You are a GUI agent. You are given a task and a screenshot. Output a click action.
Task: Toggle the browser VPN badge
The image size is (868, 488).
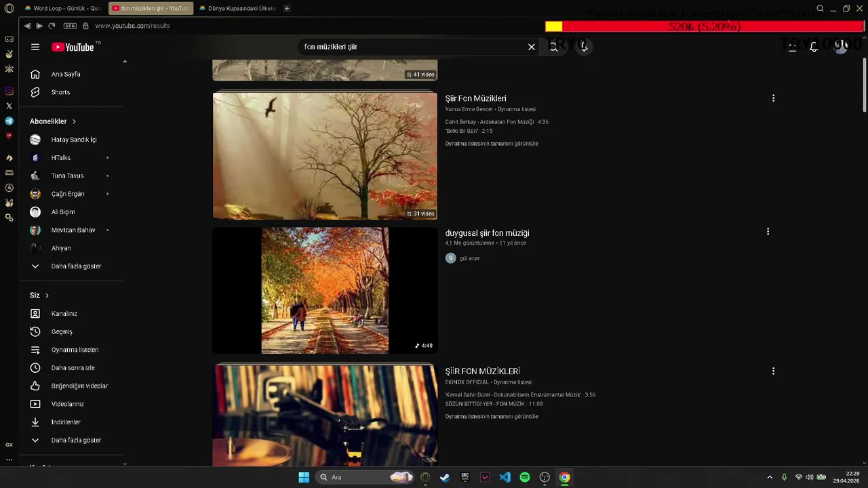70,26
